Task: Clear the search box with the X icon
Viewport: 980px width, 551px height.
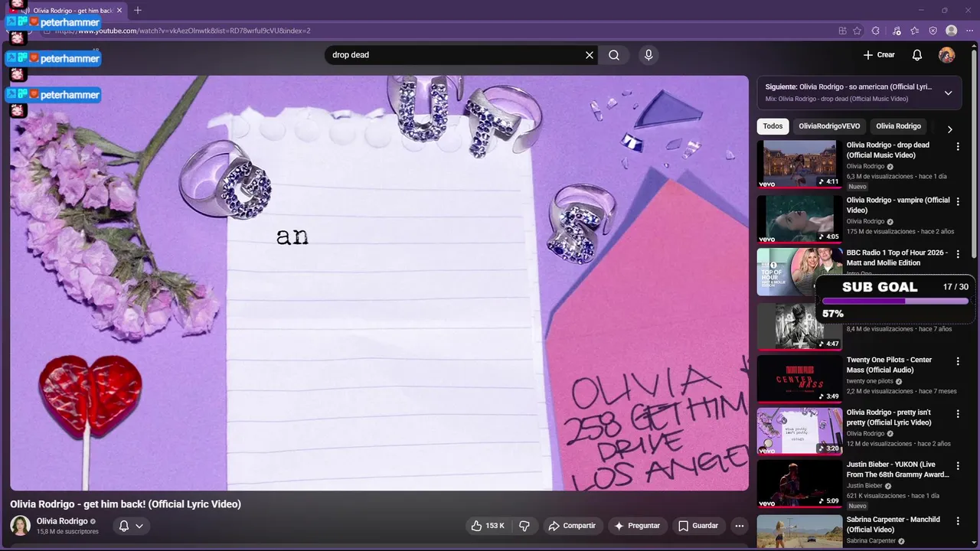Action: click(590, 55)
